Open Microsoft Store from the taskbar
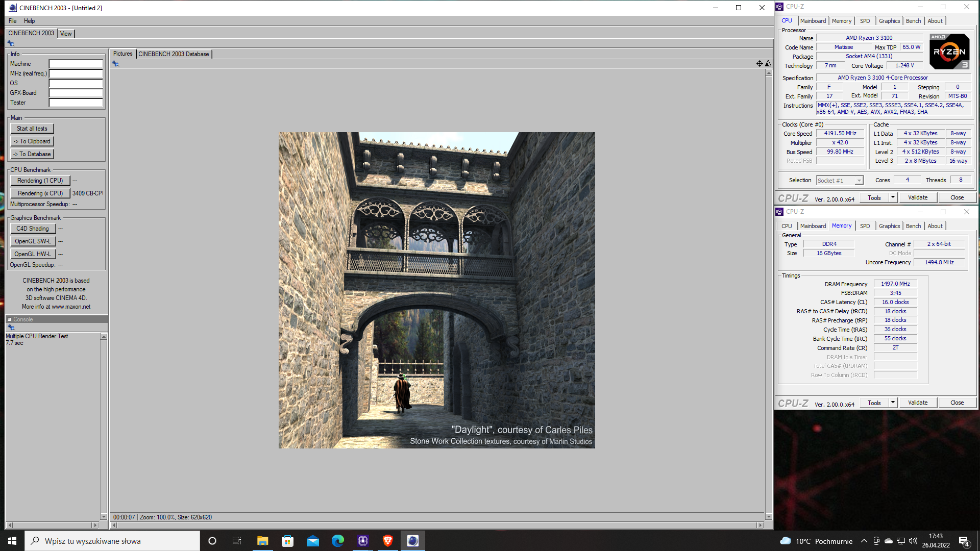Viewport: 980px width, 551px height. [287, 541]
